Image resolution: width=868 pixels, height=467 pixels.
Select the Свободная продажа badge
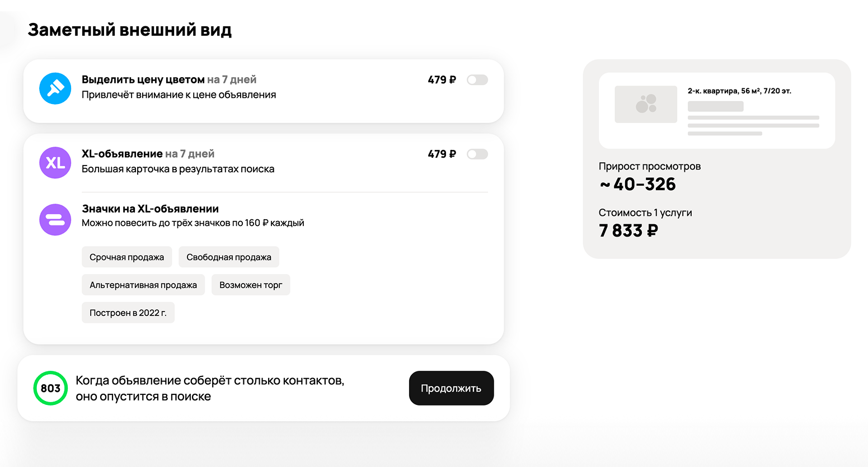coord(228,257)
